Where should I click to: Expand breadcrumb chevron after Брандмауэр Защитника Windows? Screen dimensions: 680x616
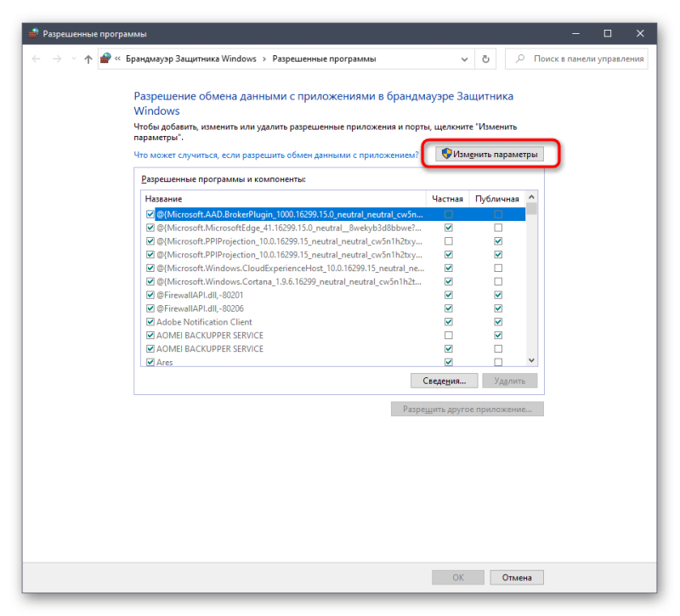click(264, 59)
